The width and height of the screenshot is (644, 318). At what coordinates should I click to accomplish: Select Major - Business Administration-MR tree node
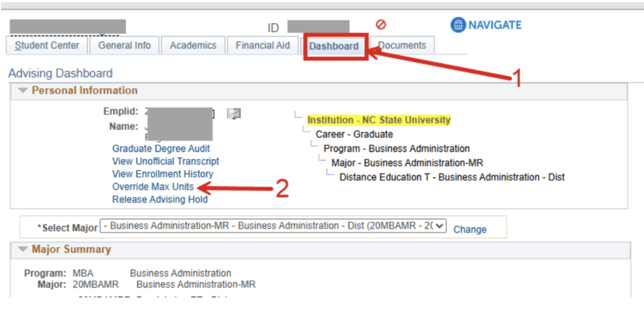tap(407, 163)
